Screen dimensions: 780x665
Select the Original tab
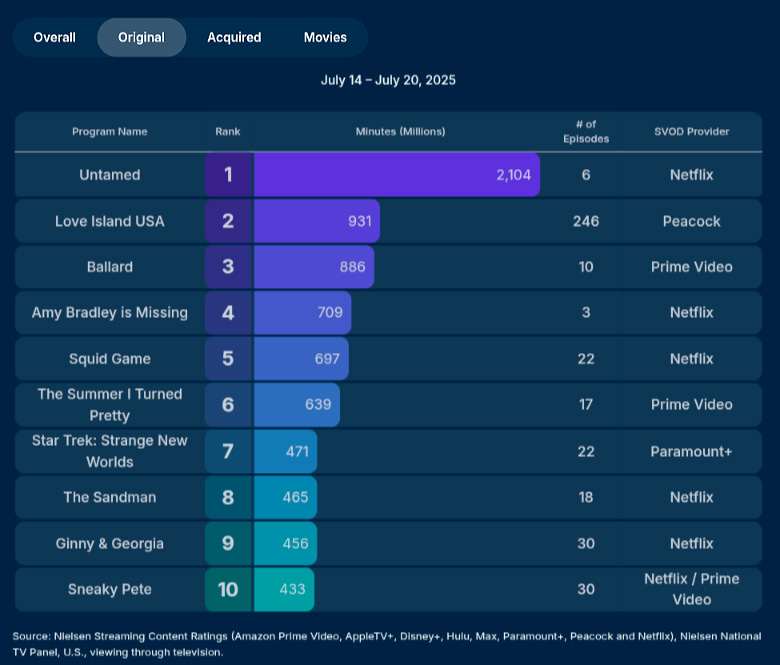coord(142,37)
